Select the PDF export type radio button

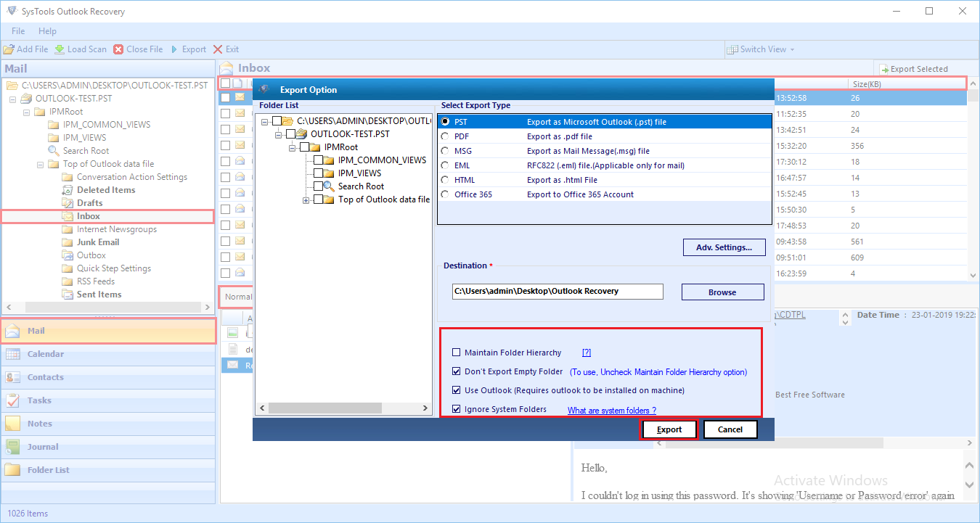(445, 136)
